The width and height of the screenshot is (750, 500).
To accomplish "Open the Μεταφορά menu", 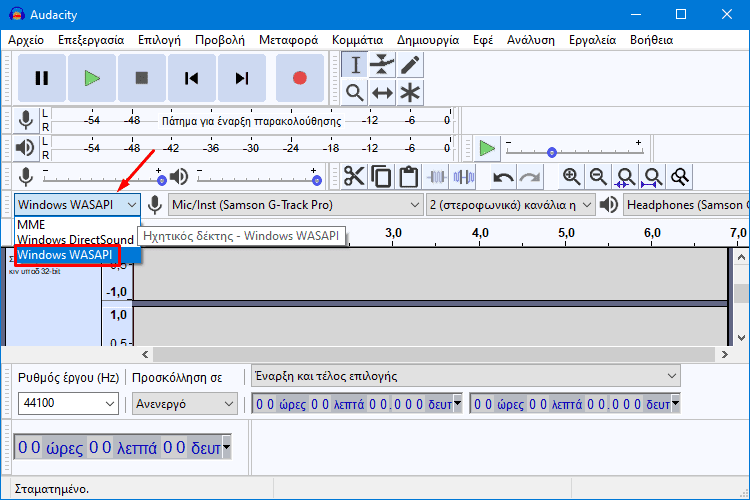I will (288, 40).
